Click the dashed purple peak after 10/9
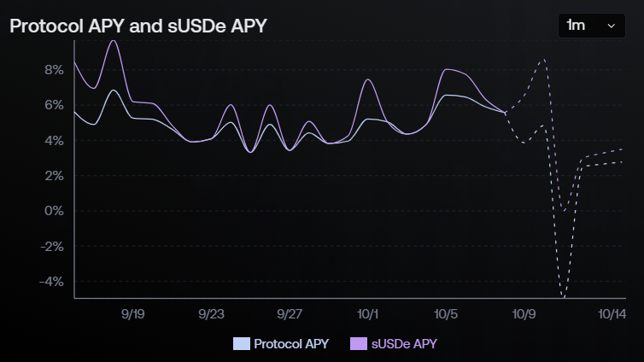The image size is (644, 362). 543,59
